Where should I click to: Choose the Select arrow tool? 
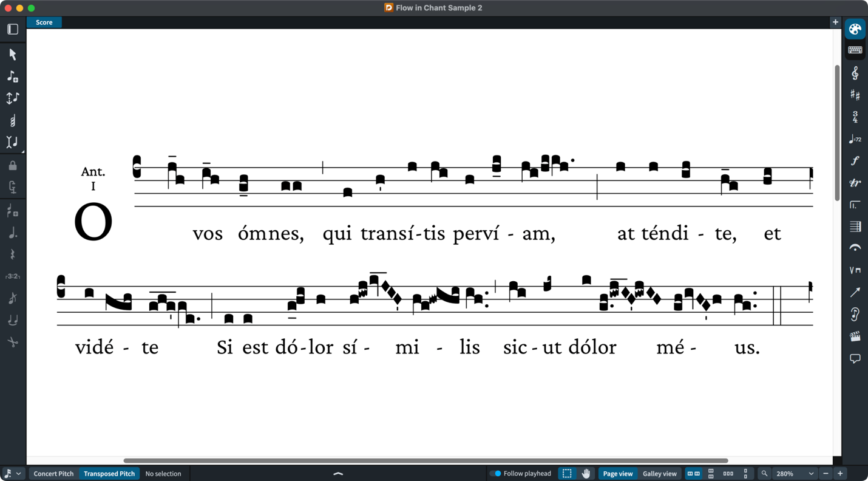[13, 55]
